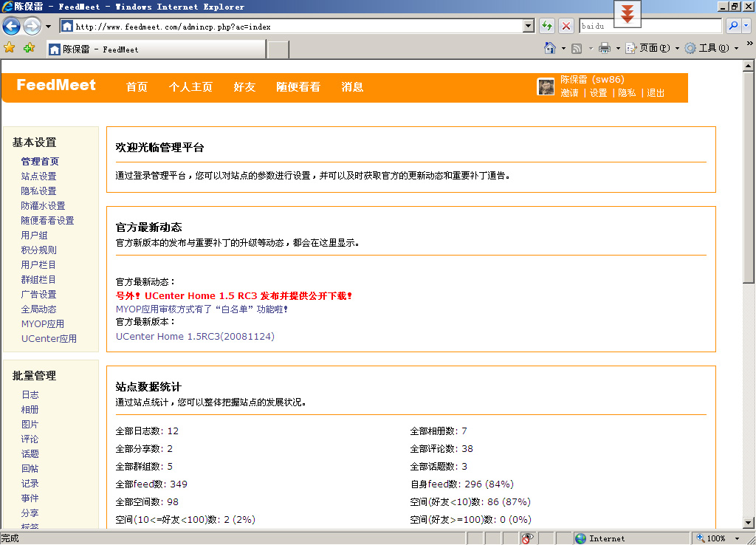Click red UCenter Home 1.5 RC3 announcement link

234,296
